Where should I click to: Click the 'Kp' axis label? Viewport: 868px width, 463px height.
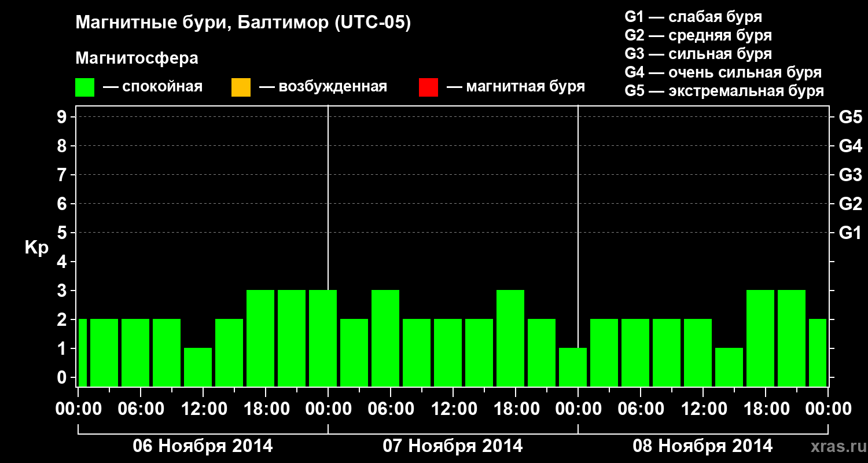(36, 248)
